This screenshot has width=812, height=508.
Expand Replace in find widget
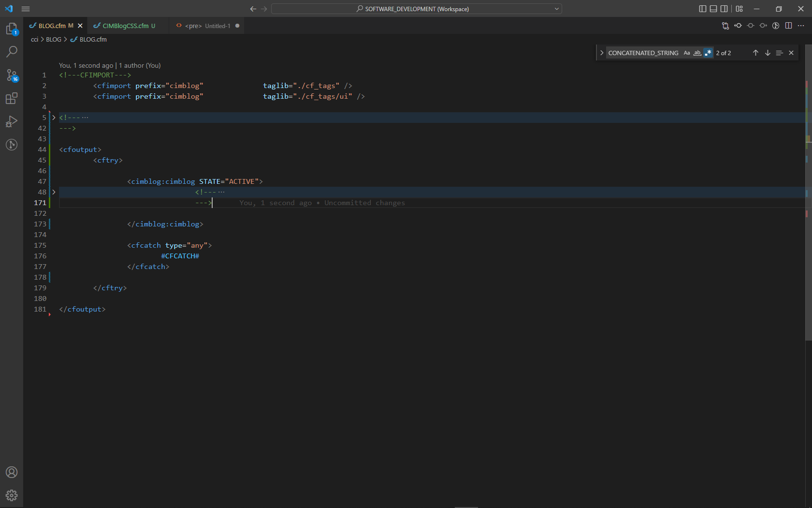(602, 53)
